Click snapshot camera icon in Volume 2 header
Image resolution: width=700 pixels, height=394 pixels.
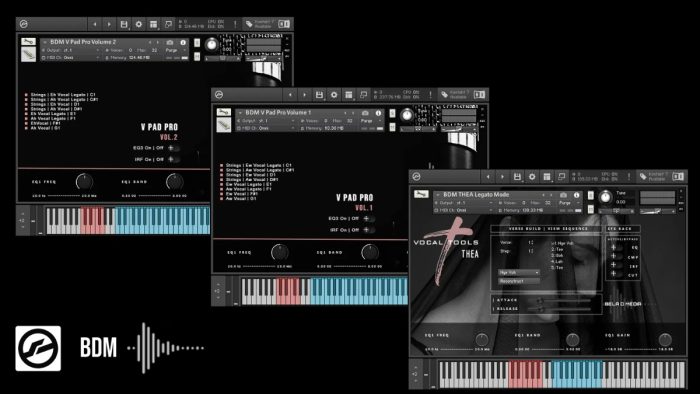[x=170, y=42]
